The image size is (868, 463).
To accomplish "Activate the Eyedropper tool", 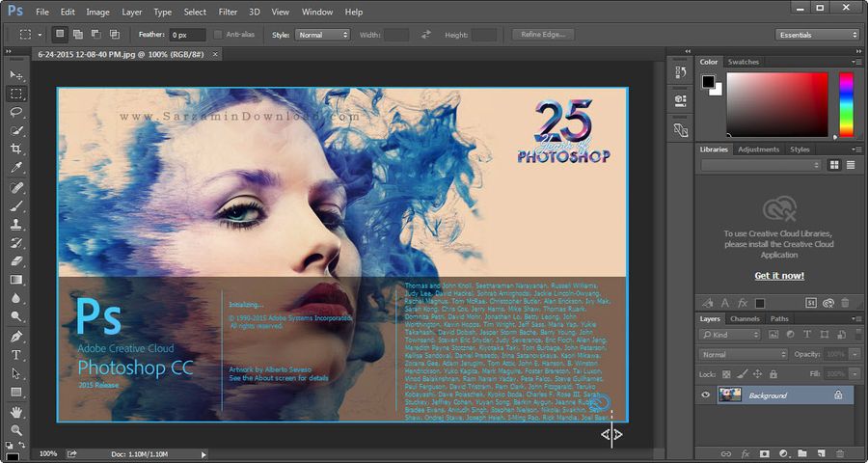I will coord(16,167).
